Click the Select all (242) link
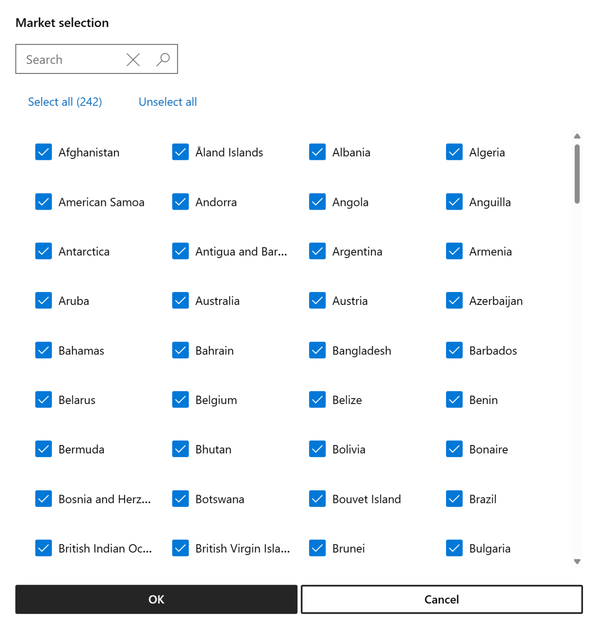 [65, 102]
